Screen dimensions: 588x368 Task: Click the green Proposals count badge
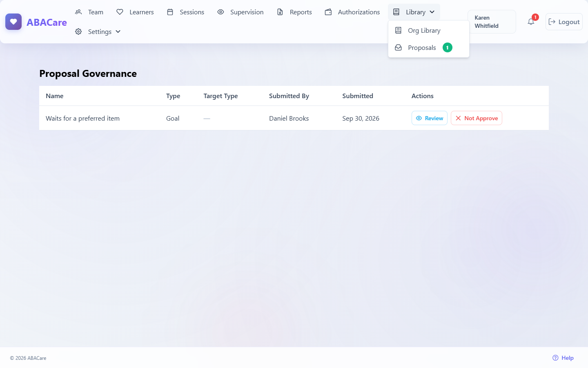(x=448, y=47)
